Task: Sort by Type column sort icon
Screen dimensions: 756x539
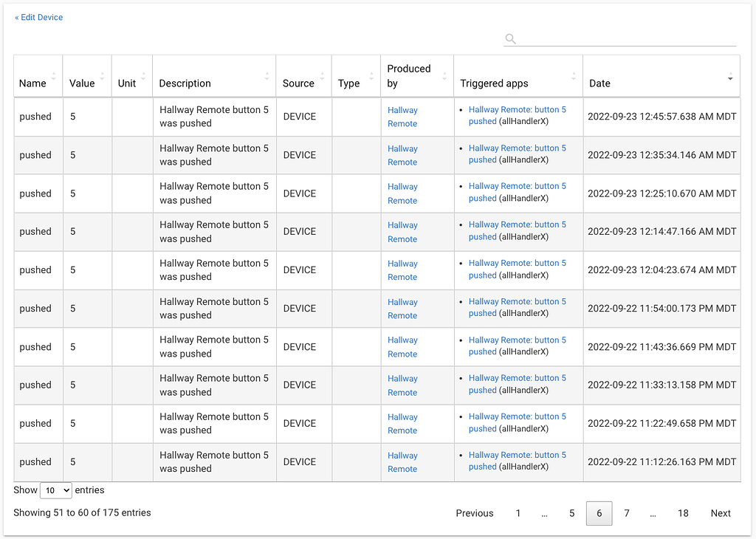Action: click(371, 76)
